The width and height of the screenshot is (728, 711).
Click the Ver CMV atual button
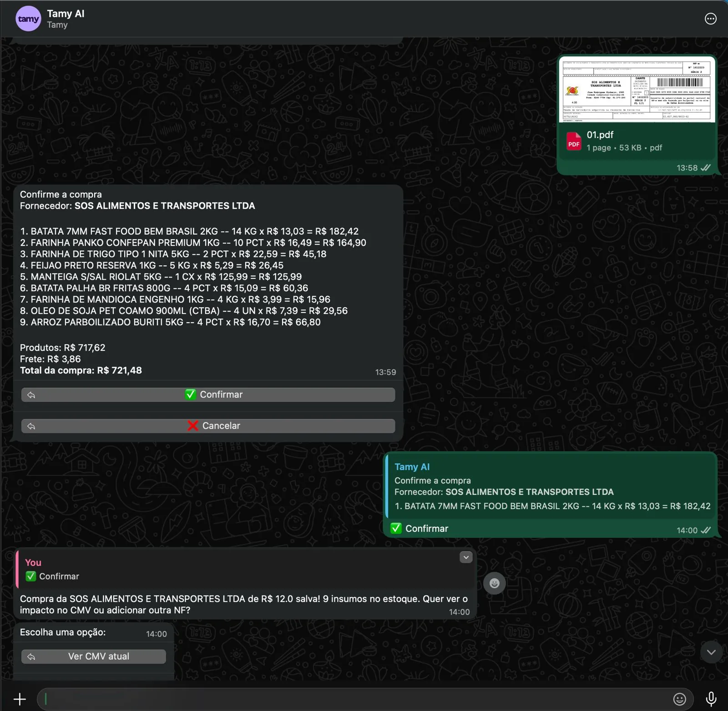(x=93, y=656)
